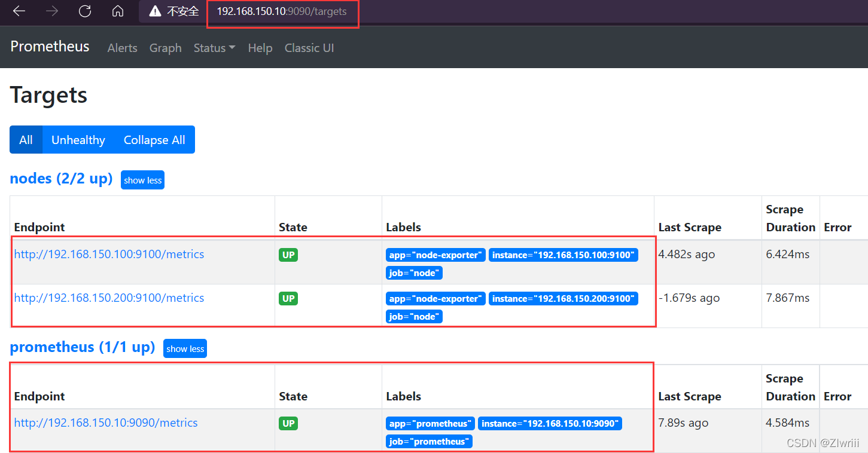The image size is (868, 453).
Task: Click the nodes (2/2 up) heading link
Action: coord(61,179)
